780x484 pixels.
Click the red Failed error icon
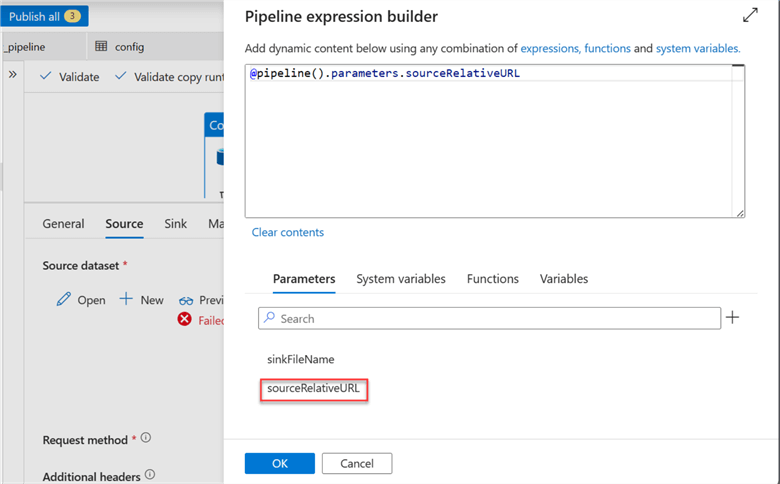point(184,320)
